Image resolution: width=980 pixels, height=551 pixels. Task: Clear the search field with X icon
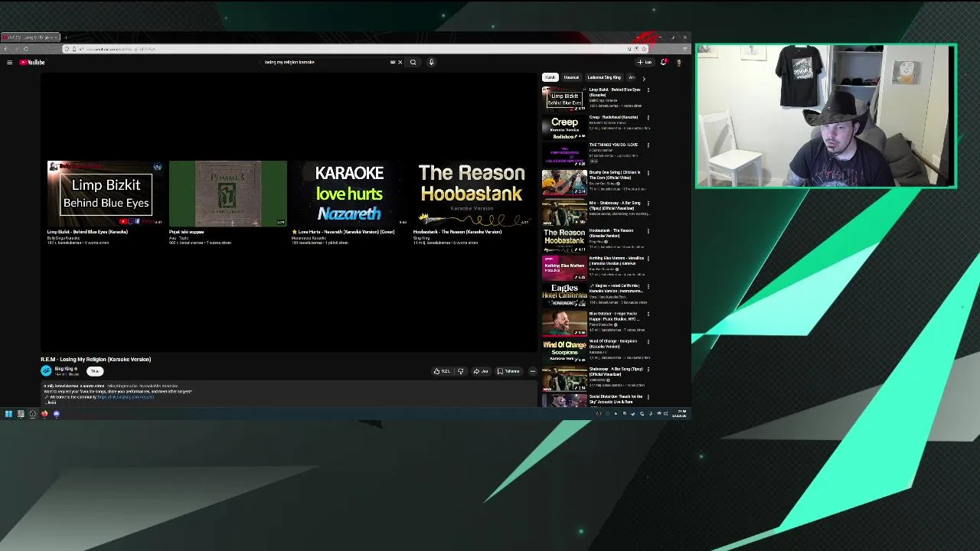(400, 62)
